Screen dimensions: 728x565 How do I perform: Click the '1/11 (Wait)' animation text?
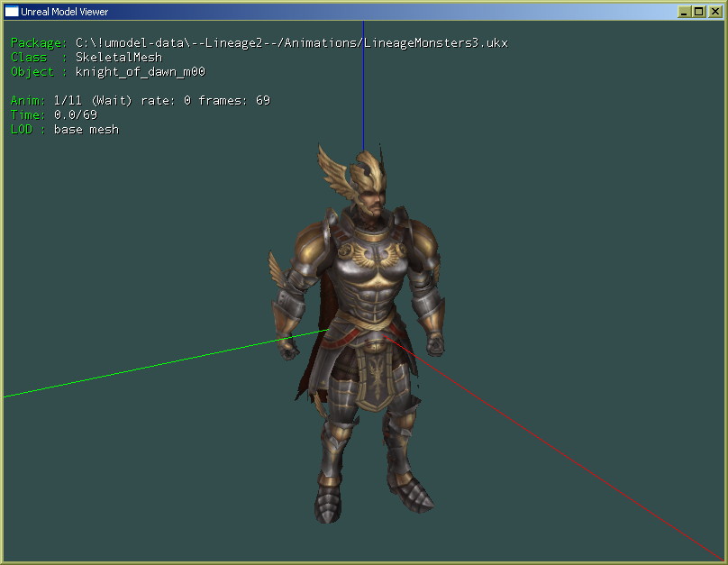point(93,100)
